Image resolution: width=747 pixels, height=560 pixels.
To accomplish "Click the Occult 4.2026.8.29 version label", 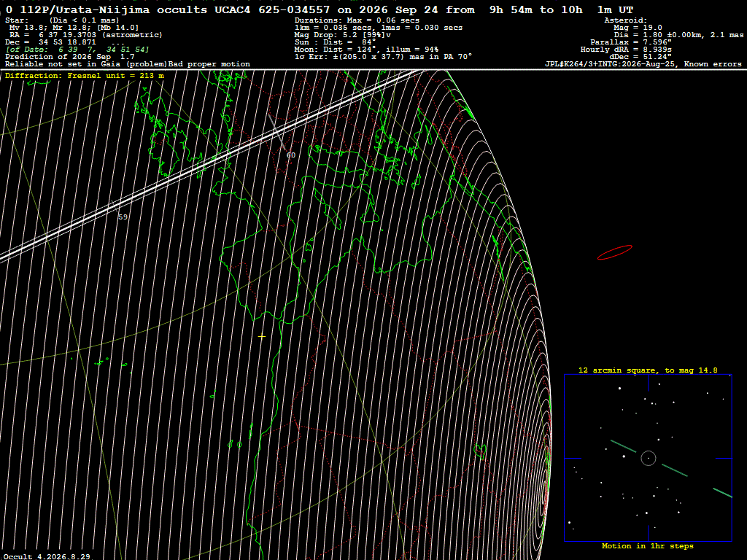I will (x=47, y=556).
